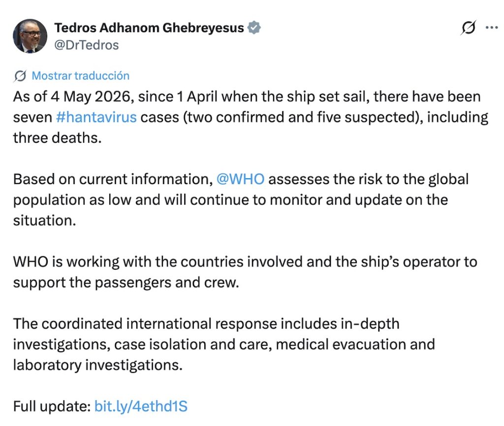Click the 'three deaths.' line of text
504x426 pixels.
click(x=57, y=138)
